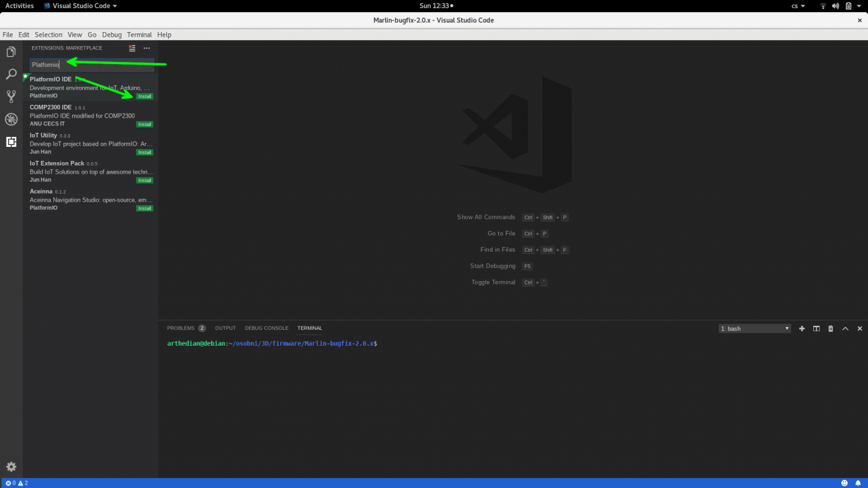Split the terminal panel
The width and height of the screenshot is (868, 488).
click(x=816, y=328)
